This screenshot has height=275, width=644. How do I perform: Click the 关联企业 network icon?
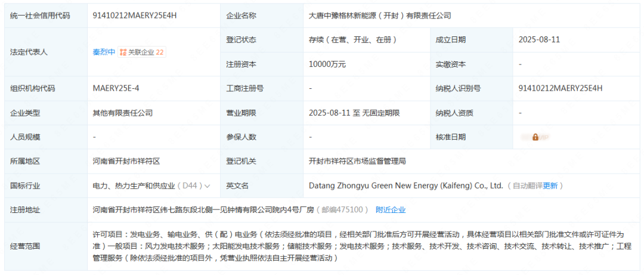pyautogui.click(x=123, y=52)
